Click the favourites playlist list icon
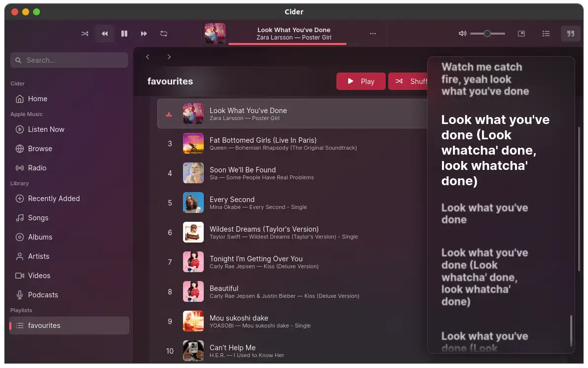This screenshot has height=368, width=588. click(20, 326)
